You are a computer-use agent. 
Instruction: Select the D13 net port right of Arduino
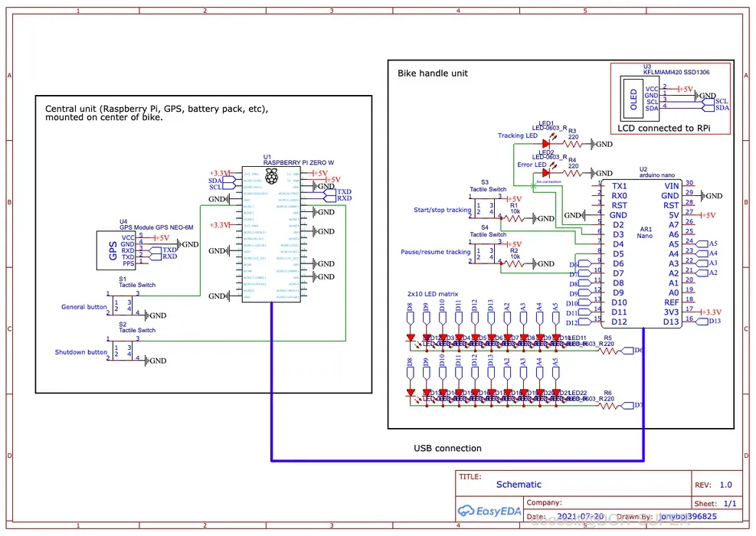tap(709, 321)
